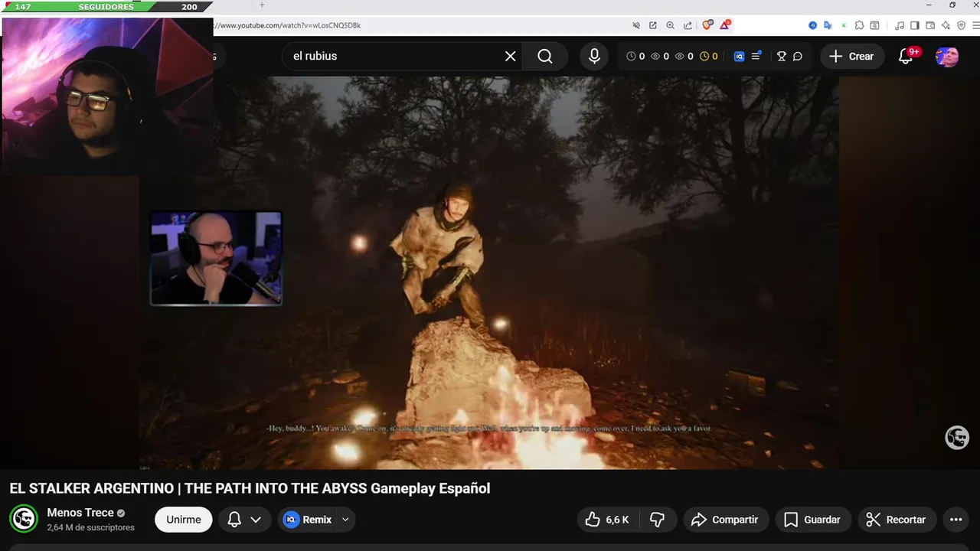980x551 pixels.
Task: Click the green K extension icon
Action: click(x=844, y=25)
